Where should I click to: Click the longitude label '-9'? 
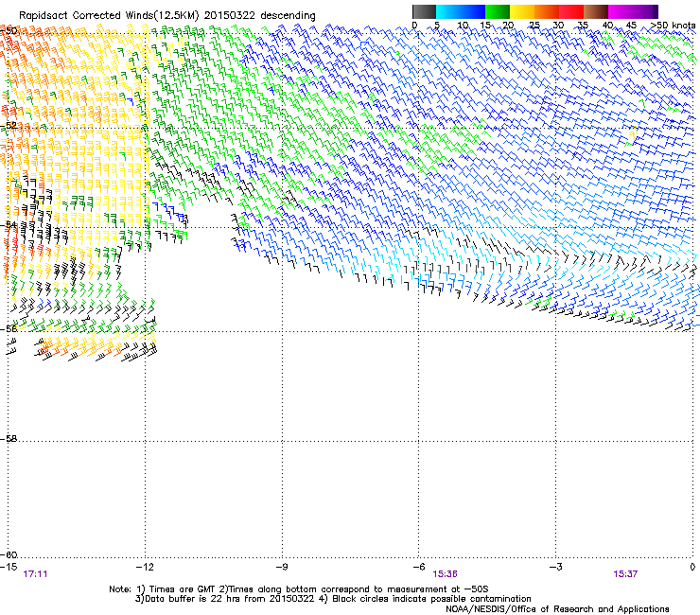pos(281,567)
